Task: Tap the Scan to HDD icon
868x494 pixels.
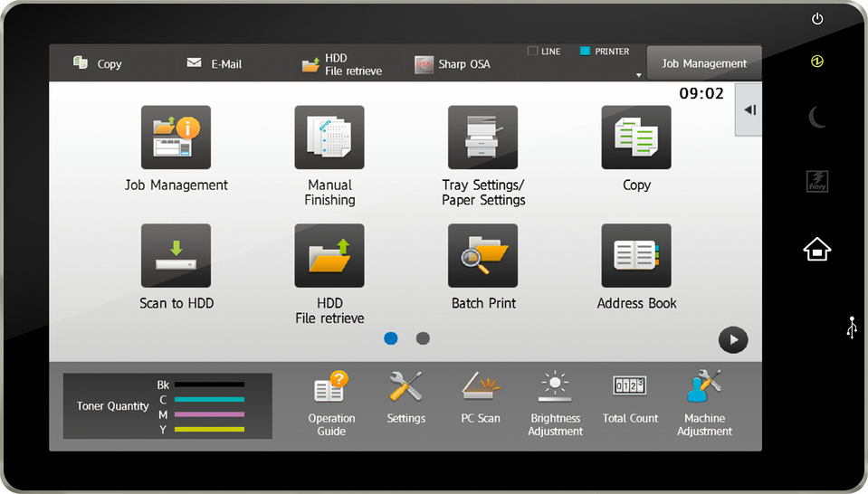Action: tap(176, 256)
